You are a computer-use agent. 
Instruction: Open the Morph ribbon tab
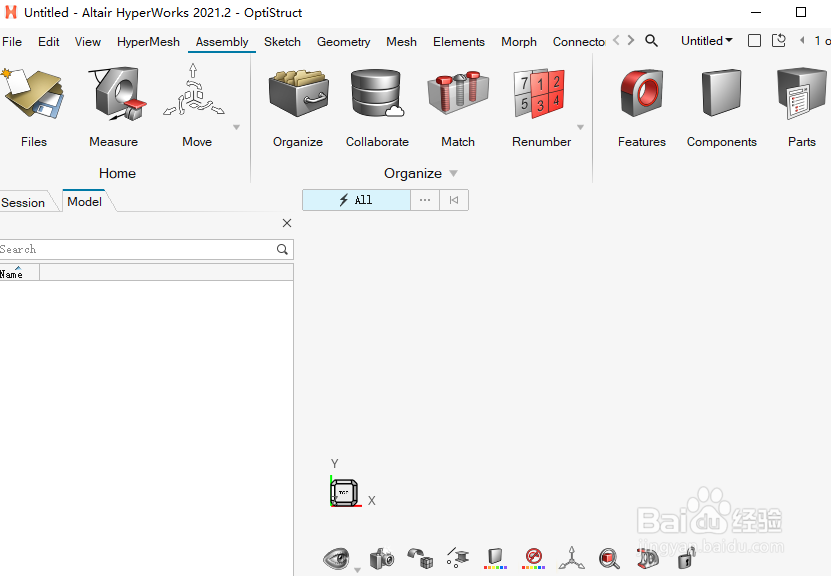519,42
